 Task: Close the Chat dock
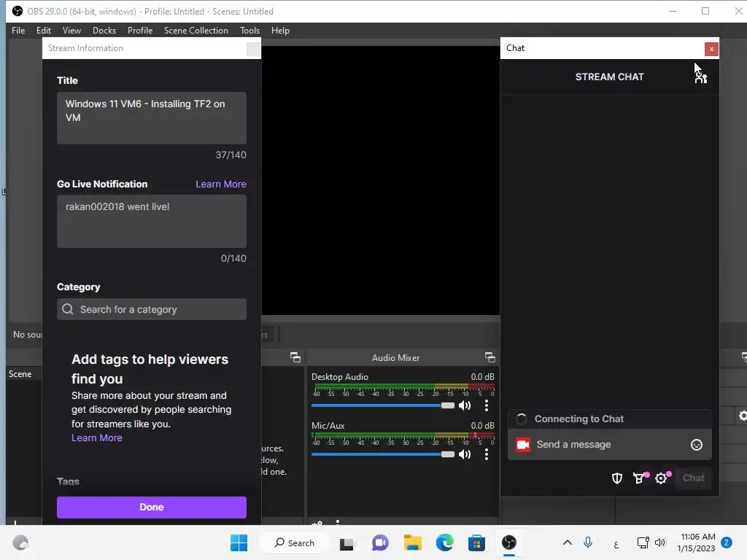711,49
